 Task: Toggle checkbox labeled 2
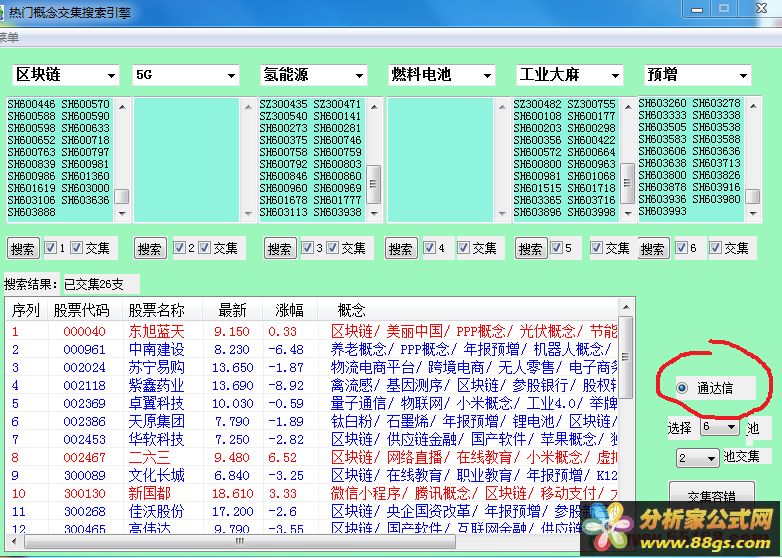pyautogui.click(x=180, y=247)
